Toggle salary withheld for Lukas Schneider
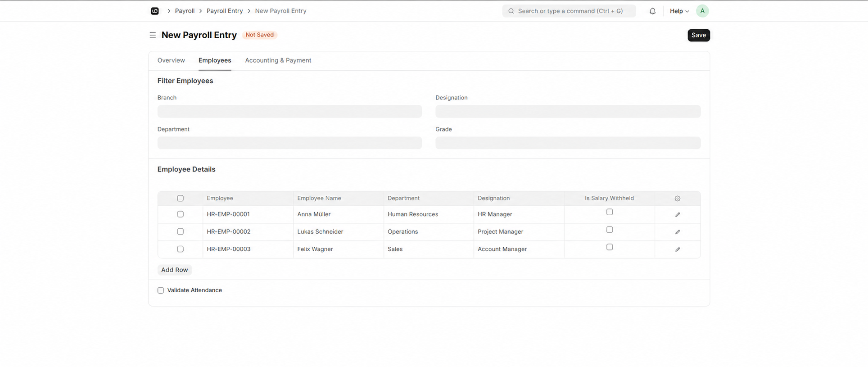Screen dimensions: 868x367 click(x=610, y=230)
